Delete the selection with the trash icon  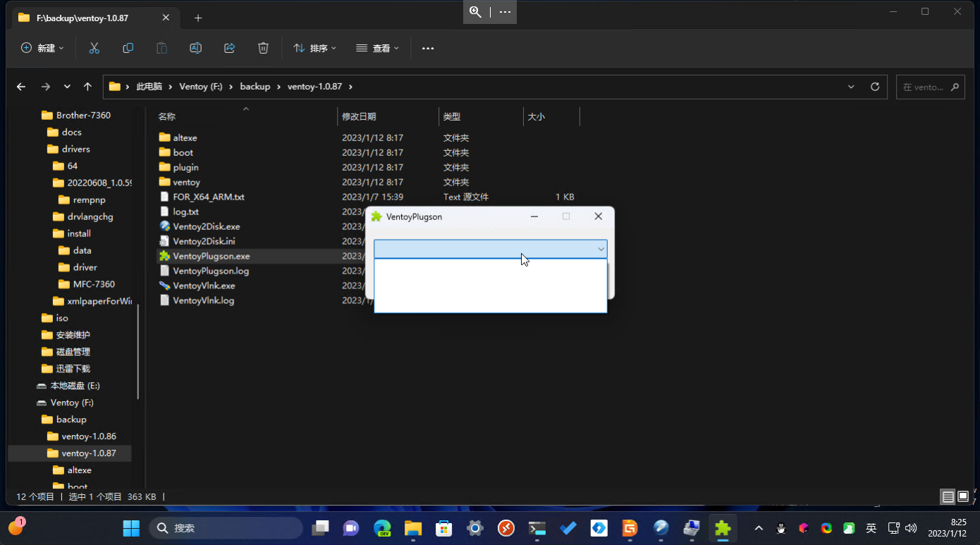(263, 48)
